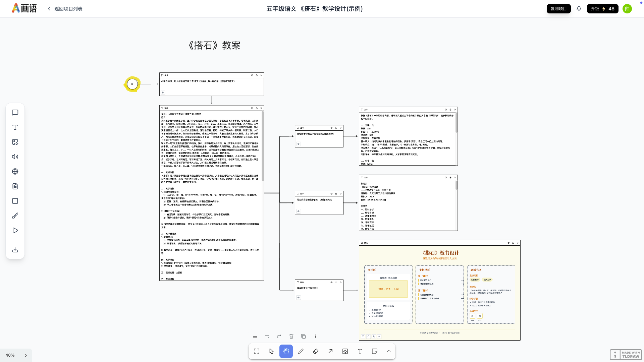
Task: Select the eraser tool in bottom toolbar
Action: (x=316, y=351)
